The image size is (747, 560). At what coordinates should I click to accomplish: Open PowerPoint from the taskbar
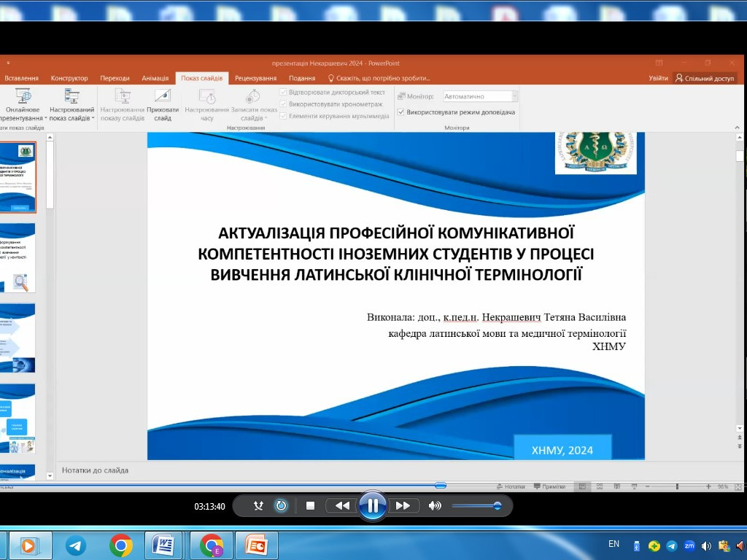coord(256,545)
